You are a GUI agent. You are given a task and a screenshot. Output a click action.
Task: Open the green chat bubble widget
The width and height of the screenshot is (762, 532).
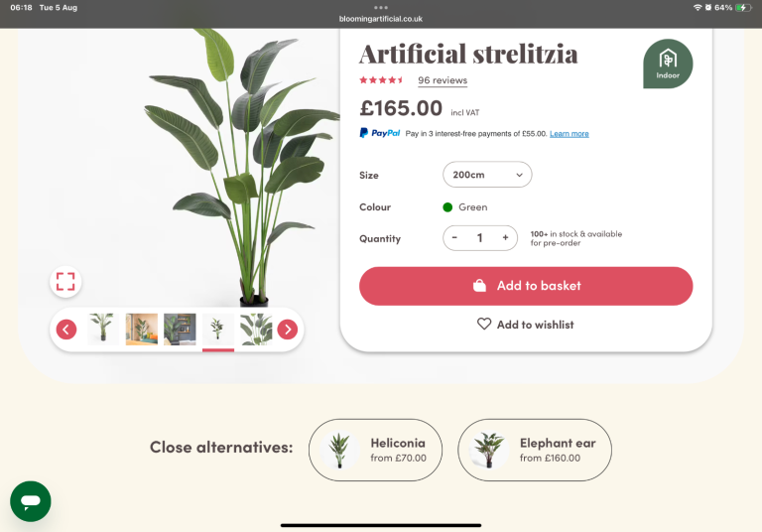coord(31,501)
